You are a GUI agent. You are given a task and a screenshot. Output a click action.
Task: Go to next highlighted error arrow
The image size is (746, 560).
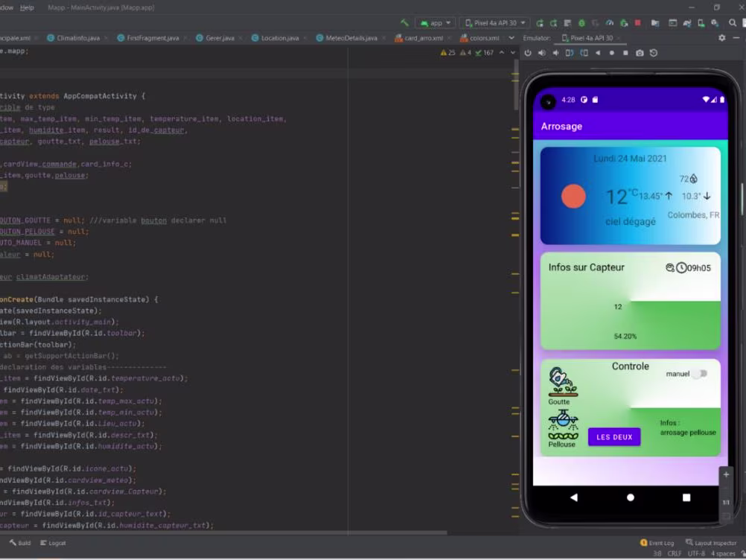[513, 53]
